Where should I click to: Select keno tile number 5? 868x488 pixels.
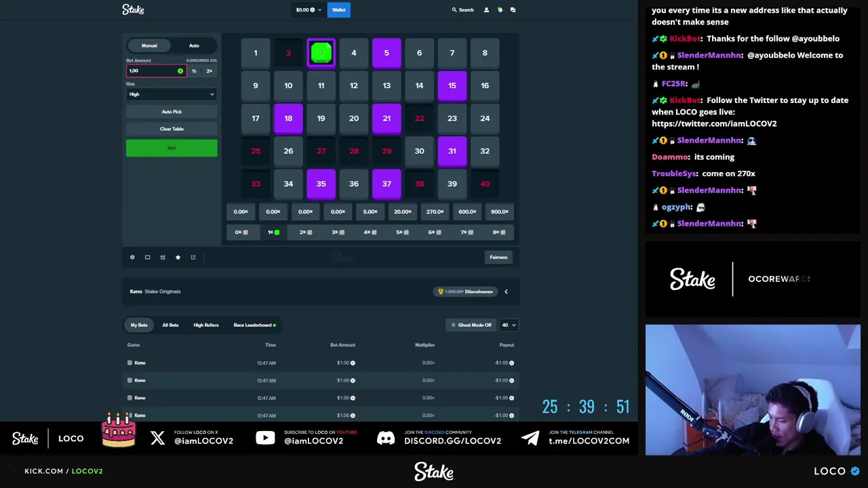[x=387, y=53]
